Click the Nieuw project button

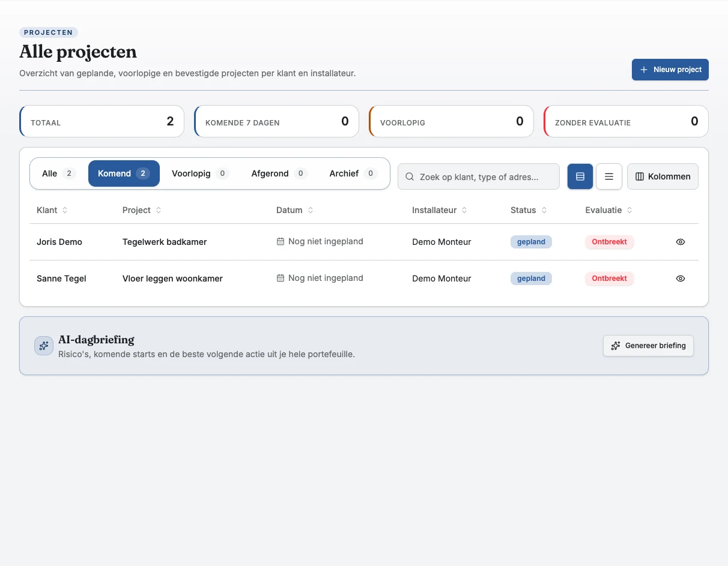click(670, 70)
